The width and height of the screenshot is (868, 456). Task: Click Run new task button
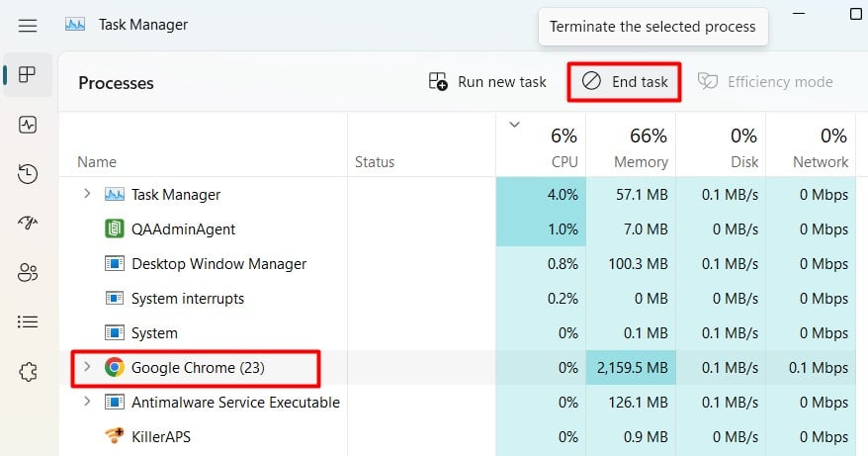tap(487, 82)
